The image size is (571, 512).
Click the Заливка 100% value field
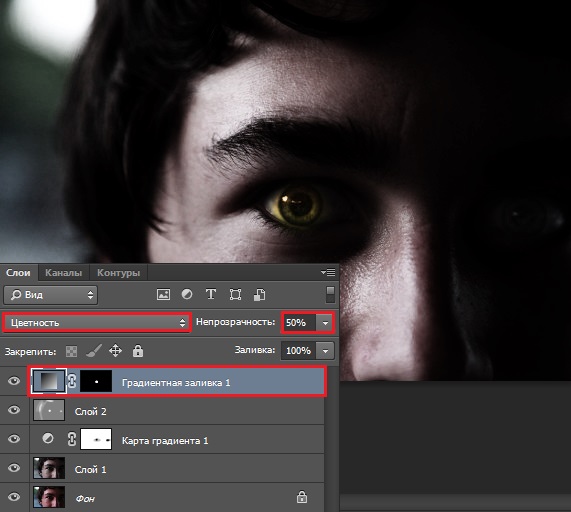pos(299,351)
